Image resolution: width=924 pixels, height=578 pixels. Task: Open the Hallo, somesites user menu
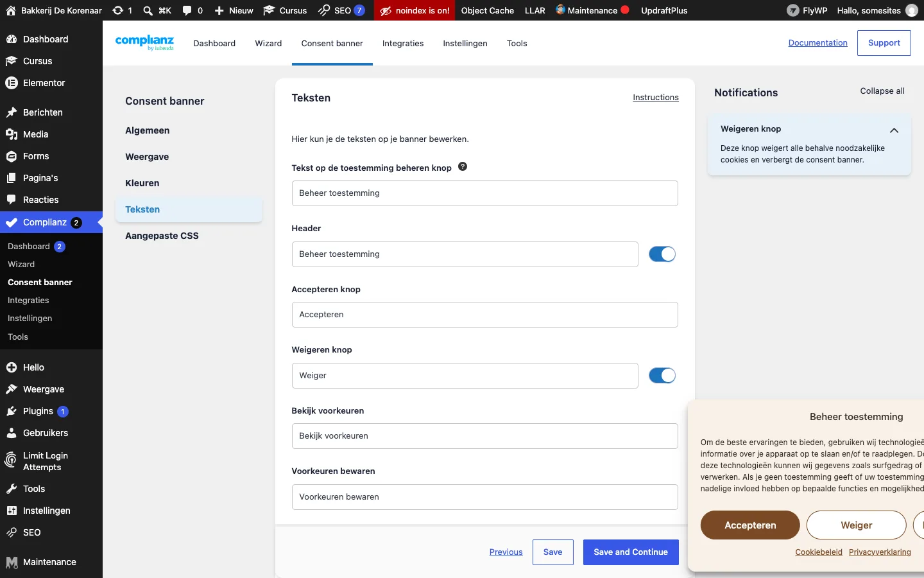click(877, 10)
